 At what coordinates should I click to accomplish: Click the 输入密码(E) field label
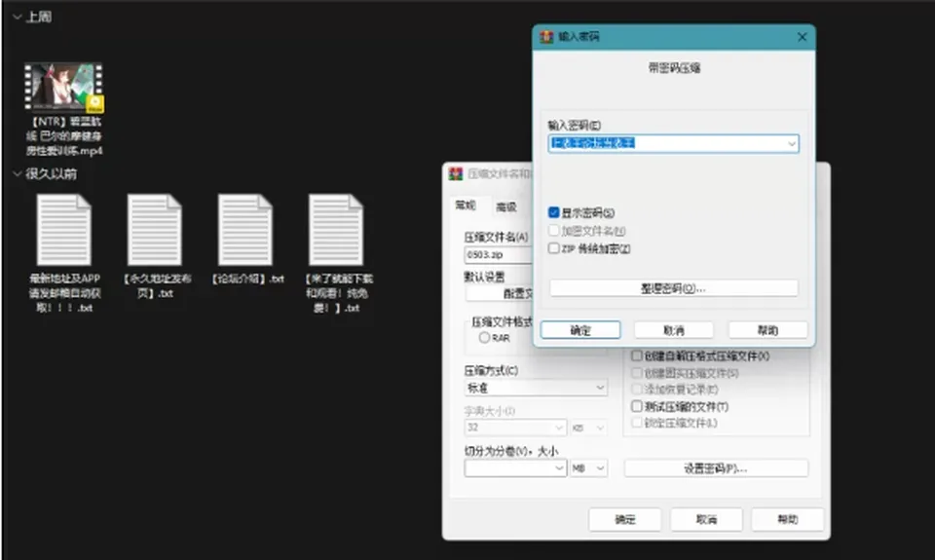(x=575, y=126)
